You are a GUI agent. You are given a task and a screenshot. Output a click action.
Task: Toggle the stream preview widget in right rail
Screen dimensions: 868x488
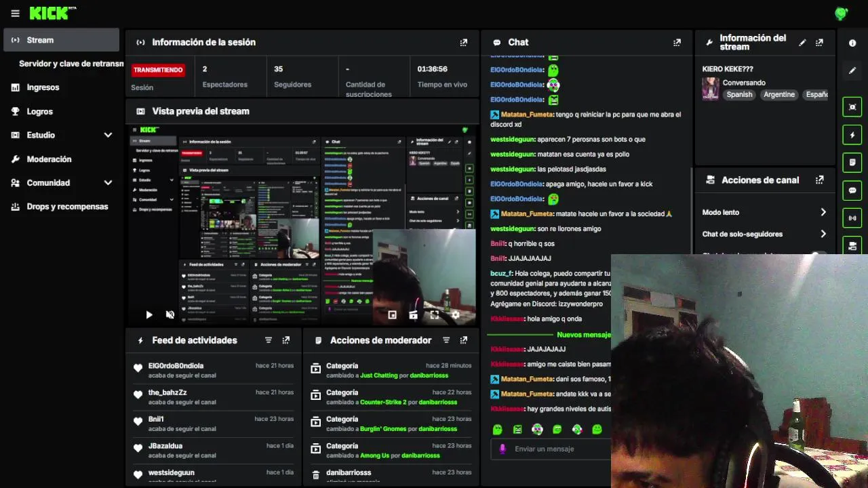click(852, 107)
